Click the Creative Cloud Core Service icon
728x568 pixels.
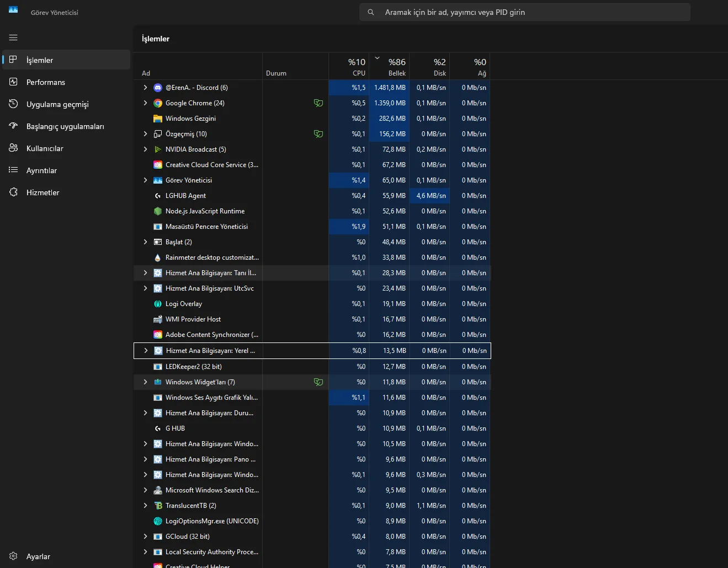pyautogui.click(x=158, y=165)
